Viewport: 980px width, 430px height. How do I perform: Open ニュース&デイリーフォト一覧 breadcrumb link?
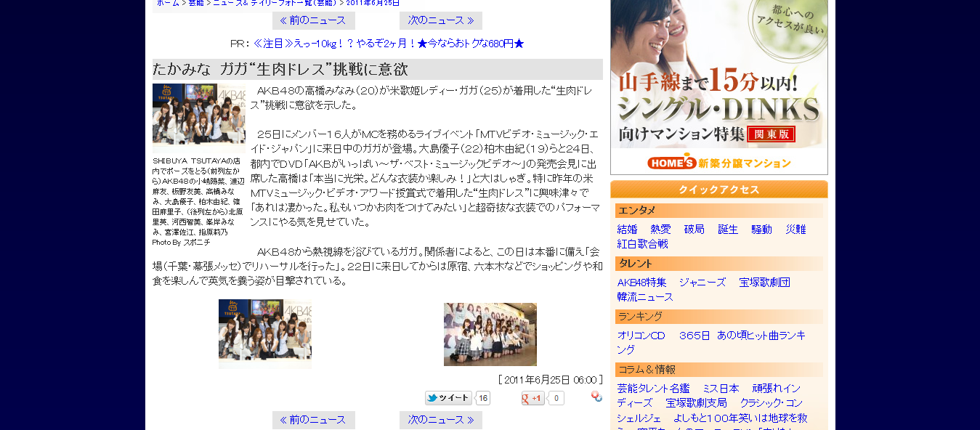click(x=275, y=3)
